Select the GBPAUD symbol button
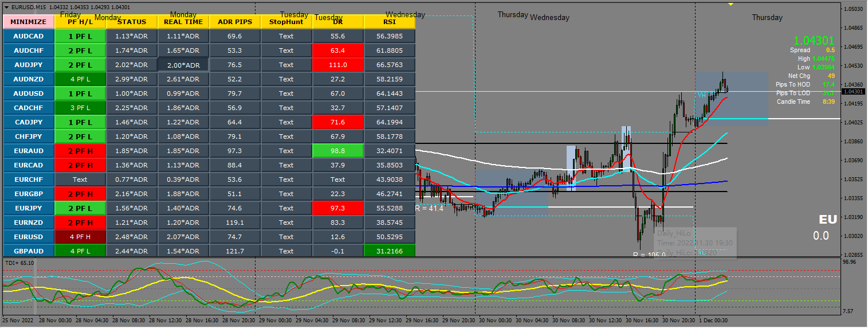 (29, 251)
